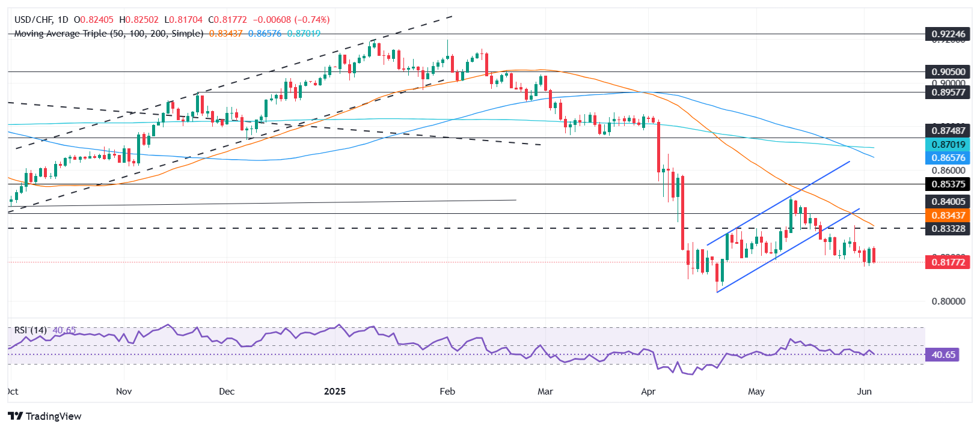Viewport: 980px width, 430px height.
Task: Select the 0.92246 horizontal level label
Action: [x=948, y=34]
